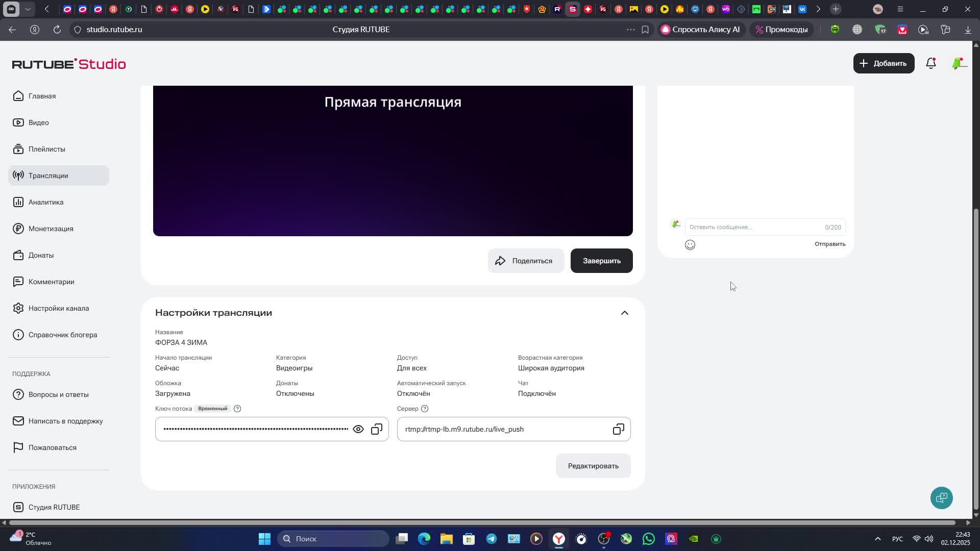Click the stream key help question mark
This screenshot has width=980, height=551.
point(237,409)
